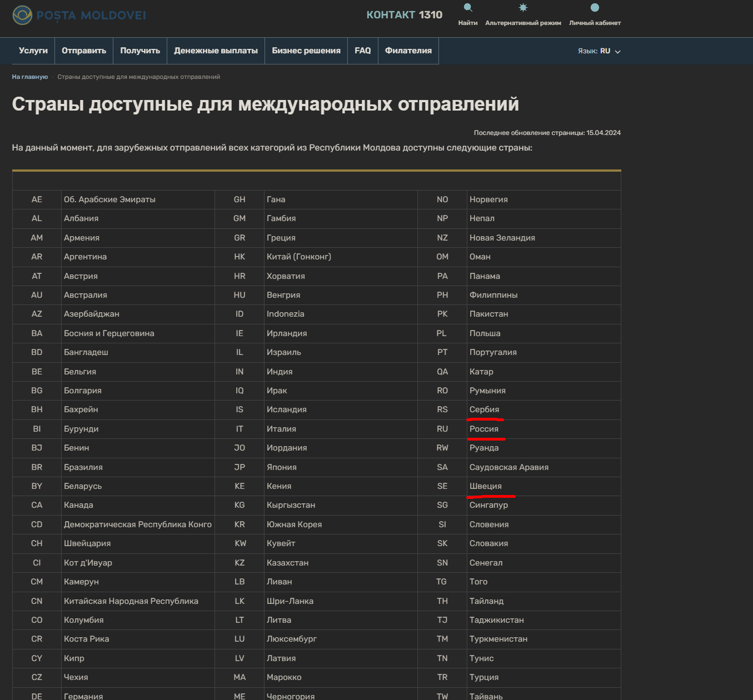753x700 pixels.
Task: Select the Новая Зеландия cell
Action: pos(544,238)
